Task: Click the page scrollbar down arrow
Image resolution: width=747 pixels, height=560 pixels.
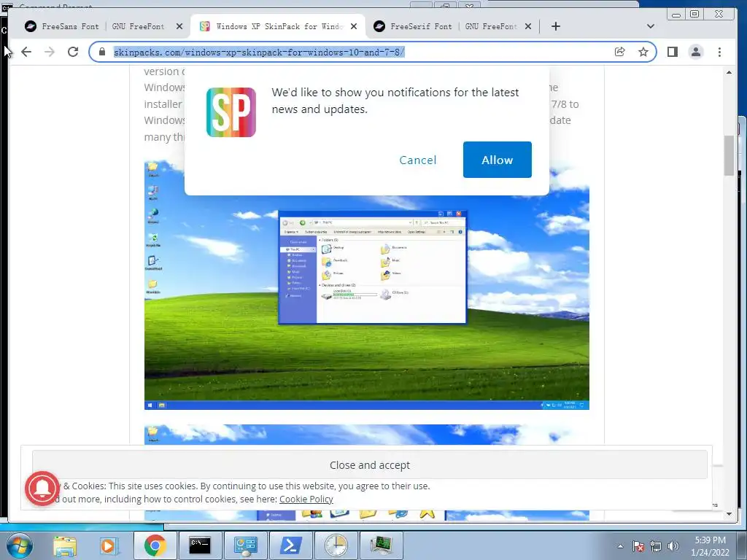Action: tap(729, 514)
